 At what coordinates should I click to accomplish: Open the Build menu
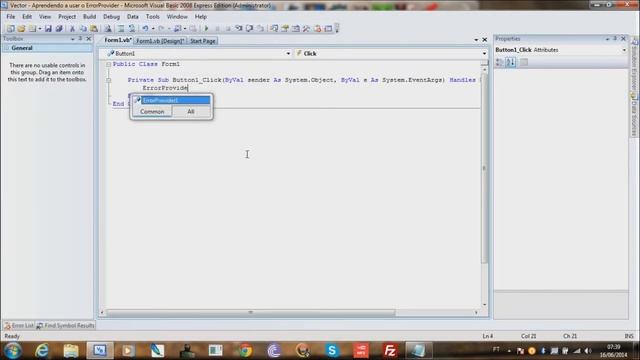click(89, 17)
